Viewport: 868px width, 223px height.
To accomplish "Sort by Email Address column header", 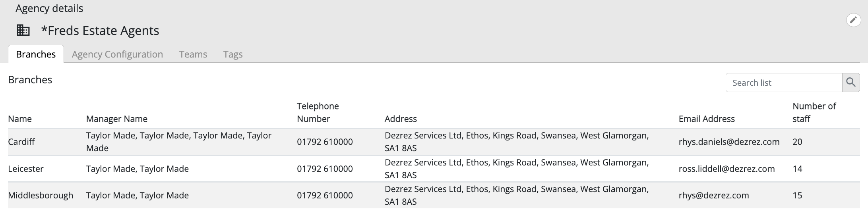I will [707, 119].
